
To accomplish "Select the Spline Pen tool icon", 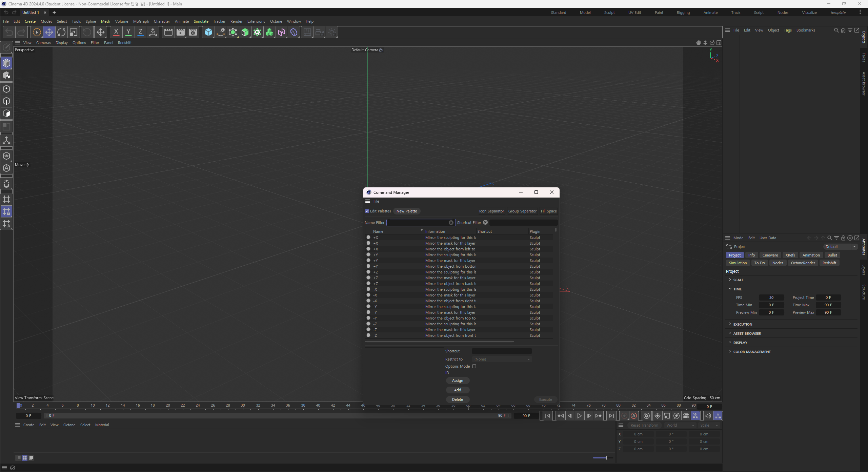I will click(221, 32).
